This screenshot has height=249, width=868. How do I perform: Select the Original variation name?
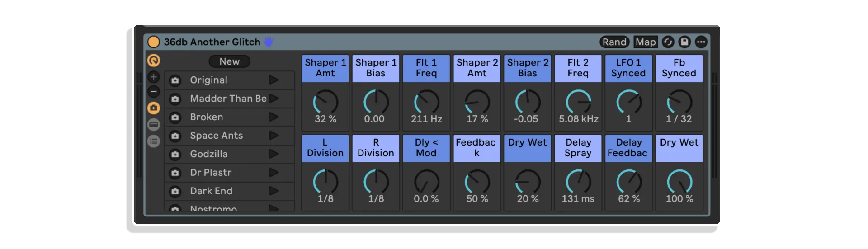[x=208, y=80]
